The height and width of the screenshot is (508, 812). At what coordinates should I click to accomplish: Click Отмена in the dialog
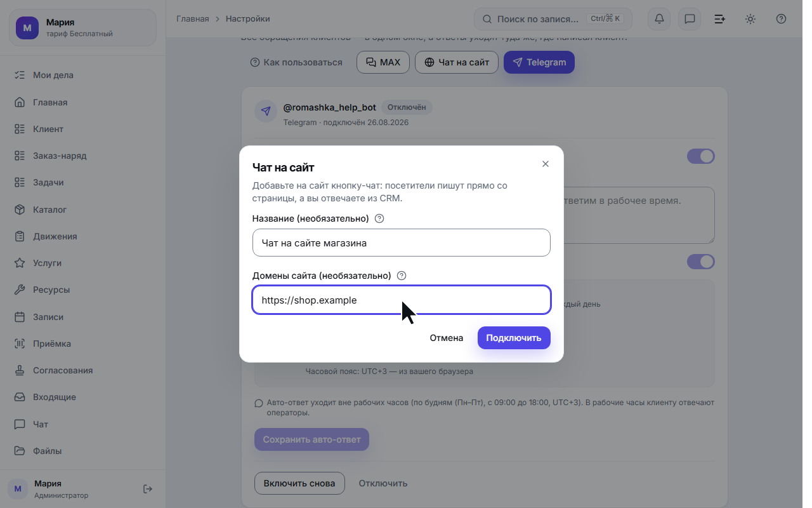pyautogui.click(x=447, y=338)
